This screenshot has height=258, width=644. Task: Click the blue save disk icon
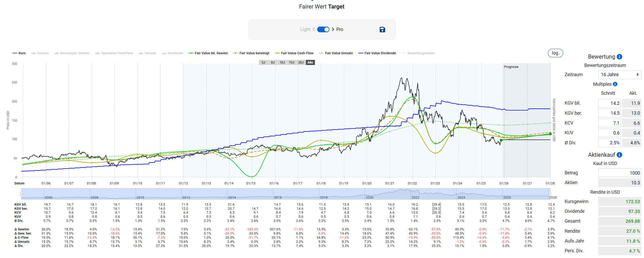[x=382, y=30]
